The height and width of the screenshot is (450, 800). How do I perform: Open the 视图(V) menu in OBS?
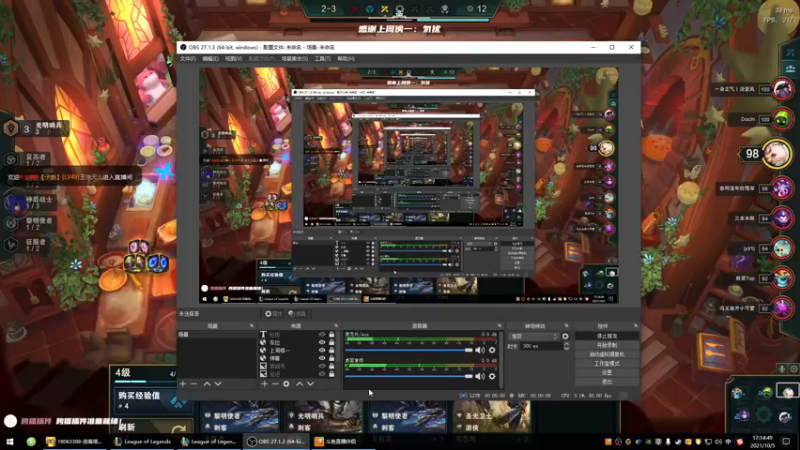coord(233,59)
